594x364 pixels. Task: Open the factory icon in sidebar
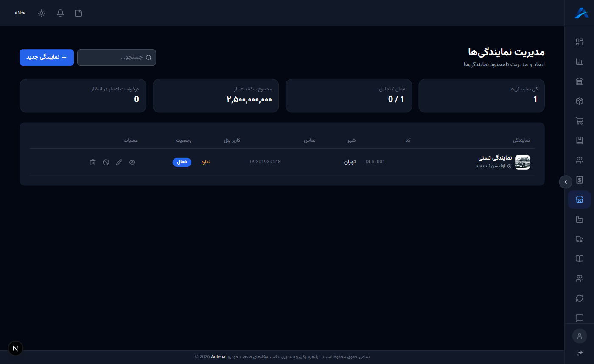[x=579, y=219]
